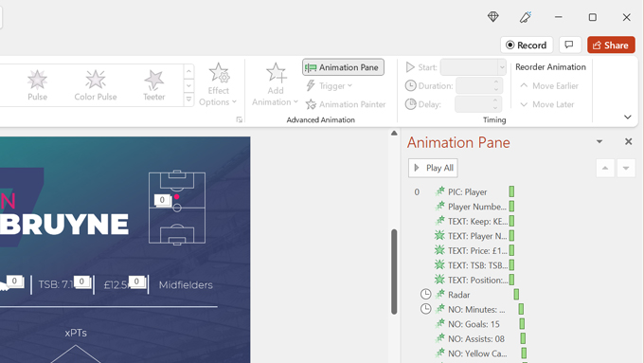
Task: Select the PIC: Player animation entry
Action: point(468,192)
